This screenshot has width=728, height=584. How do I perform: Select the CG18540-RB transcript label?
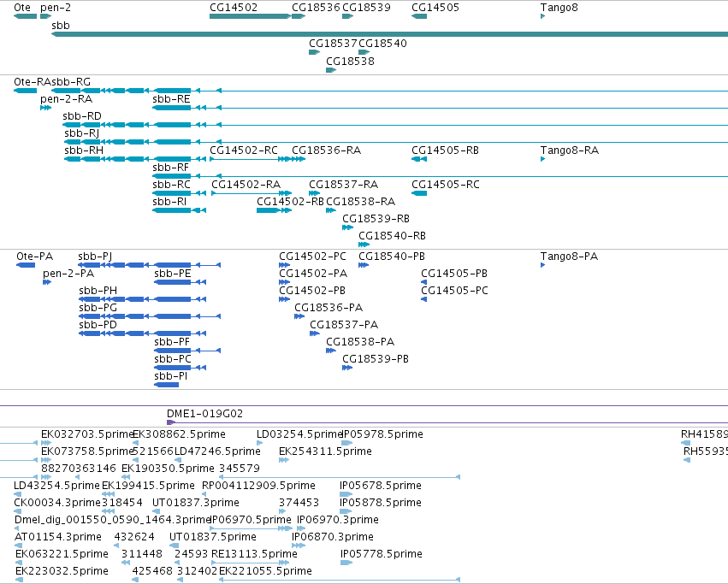point(393,236)
